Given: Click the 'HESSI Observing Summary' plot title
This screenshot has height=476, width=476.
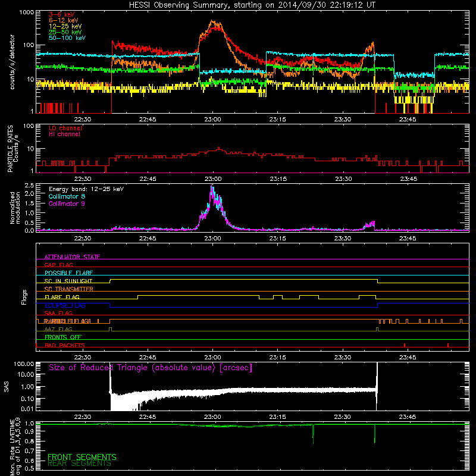Looking at the screenshot, I should [252, 5].
